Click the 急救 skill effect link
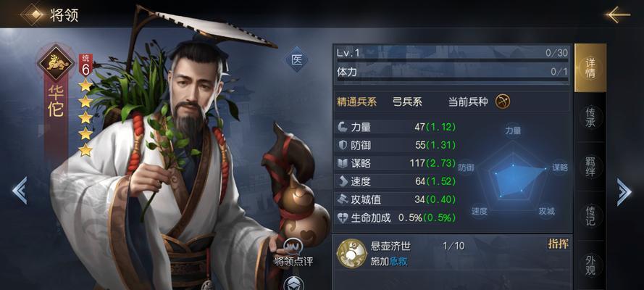This screenshot has height=290, width=644. tap(398, 262)
